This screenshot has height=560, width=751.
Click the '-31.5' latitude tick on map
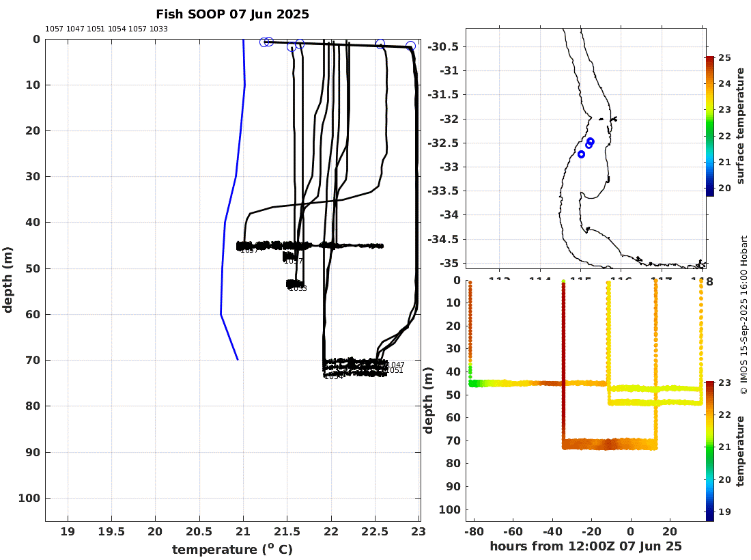pyautogui.click(x=443, y=94)
